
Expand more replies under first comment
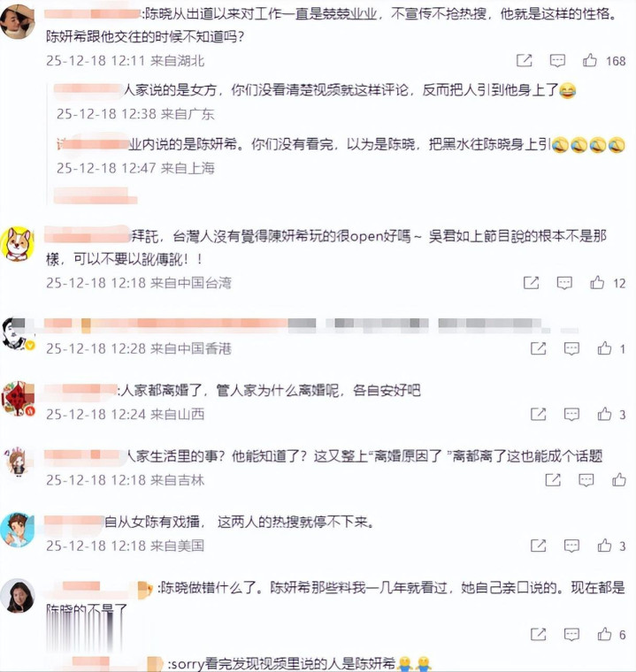pyautogui.click(x=96, y=195)
